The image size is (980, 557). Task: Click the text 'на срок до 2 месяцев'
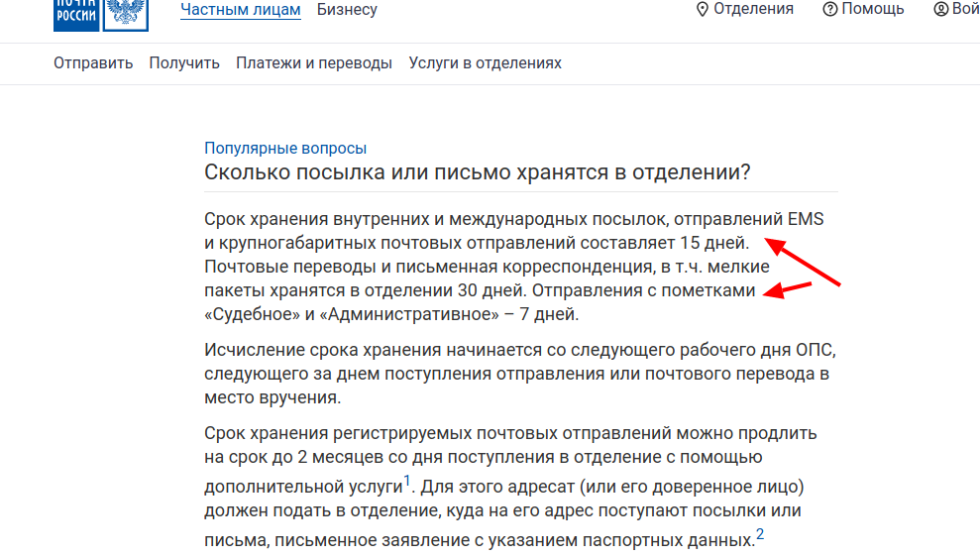click(293, 457)
